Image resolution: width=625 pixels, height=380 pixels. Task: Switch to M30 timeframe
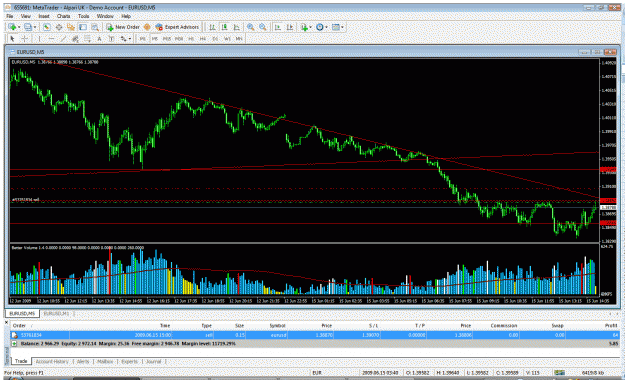[179, 39]
